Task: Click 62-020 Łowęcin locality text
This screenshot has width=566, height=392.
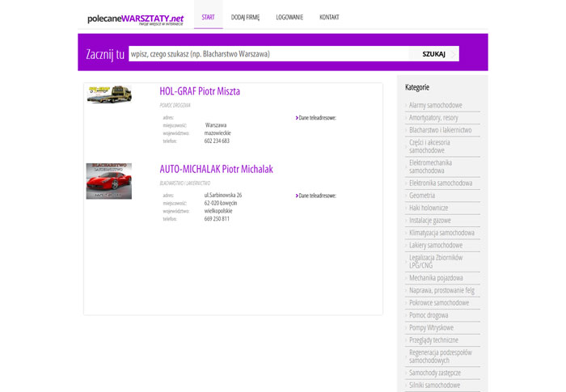Action: (221, 203)
